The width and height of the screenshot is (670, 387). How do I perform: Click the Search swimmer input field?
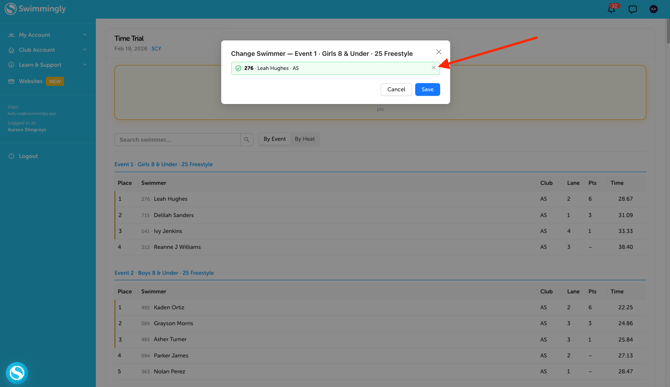click(x=177, y=140)
